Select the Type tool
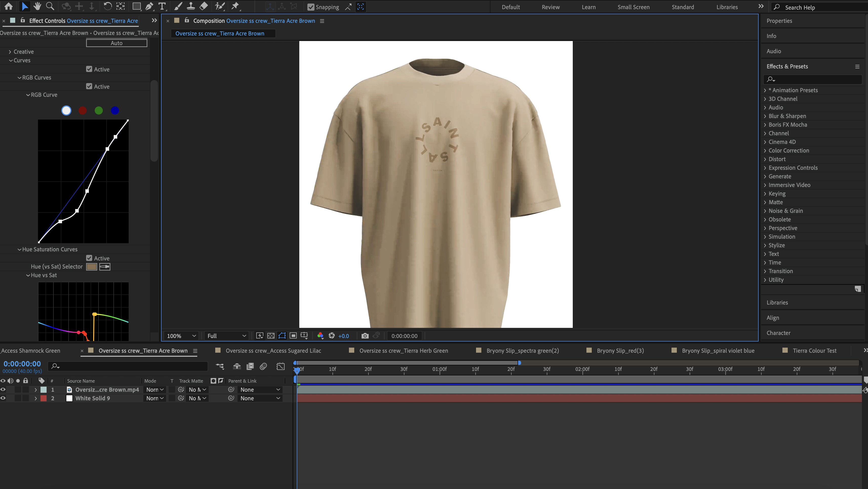 pos(162,6)
